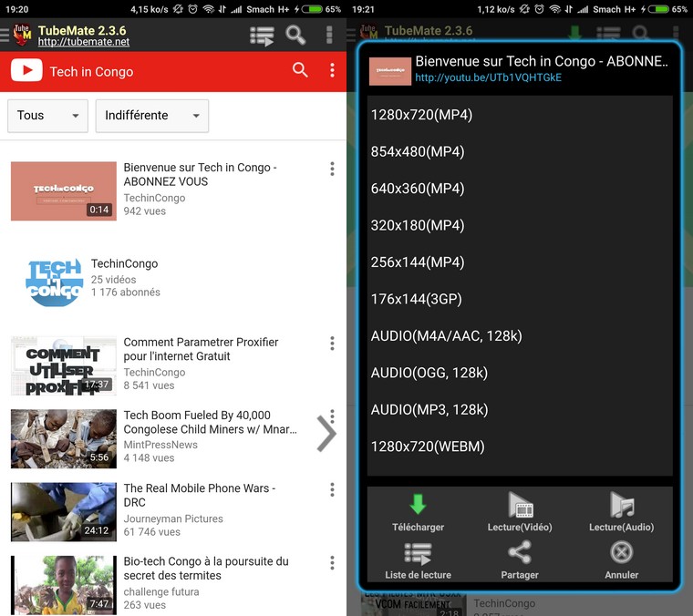
Task: Tap MintPressNews uploader name
Action: coord(160,445)
